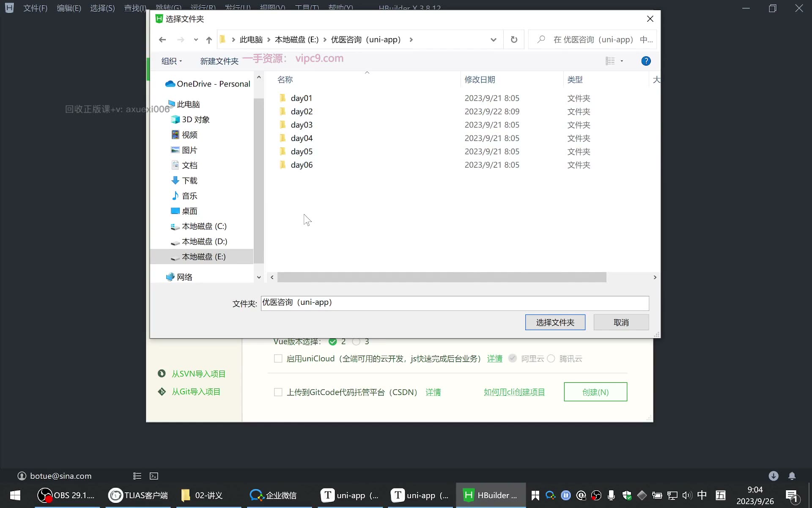Open the 编辑(E) menu
The height and width of the screenshot is (508, 812).
pos(69,8)
